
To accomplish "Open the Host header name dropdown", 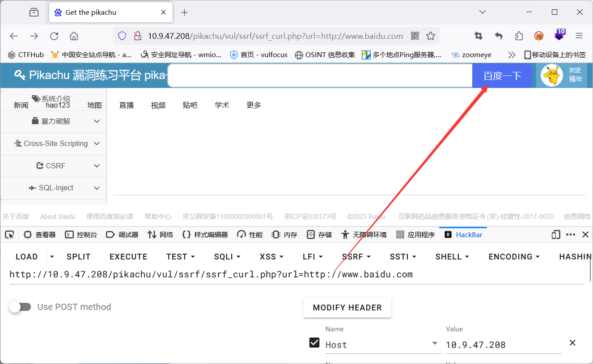I will point(434,343).
